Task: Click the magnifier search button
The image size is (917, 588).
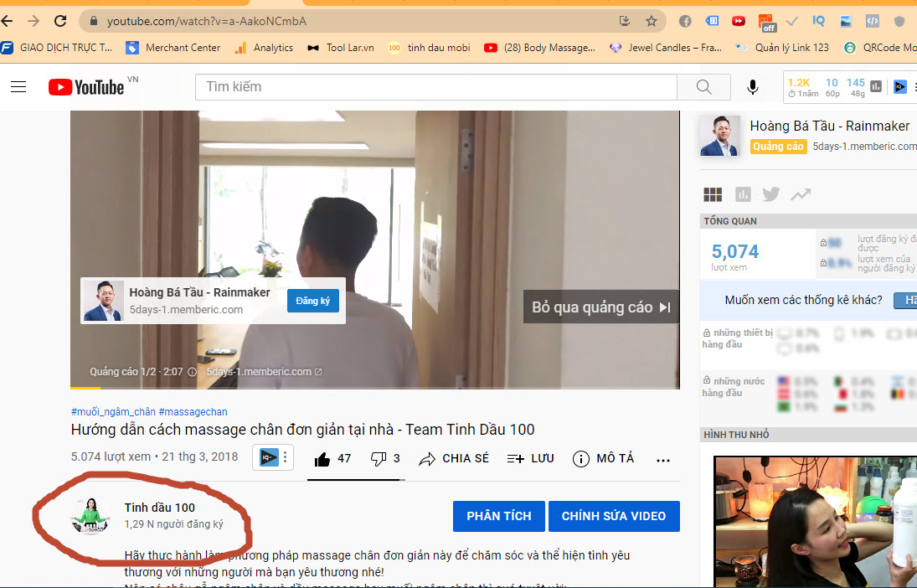Action: [703, 87]
